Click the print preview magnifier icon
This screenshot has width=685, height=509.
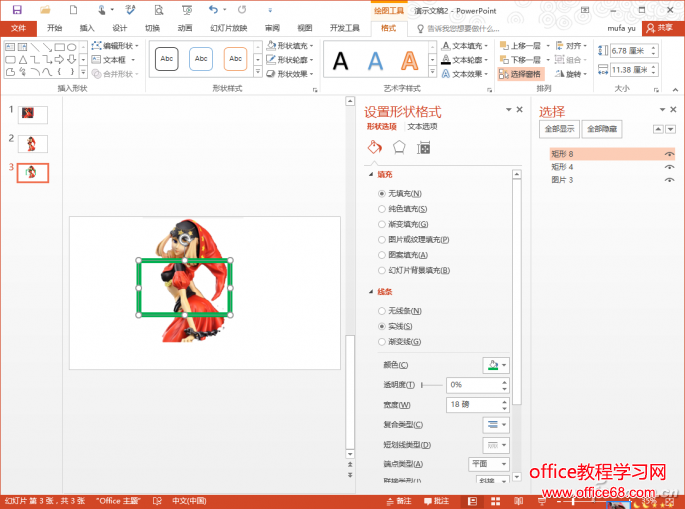click(159, 10)
